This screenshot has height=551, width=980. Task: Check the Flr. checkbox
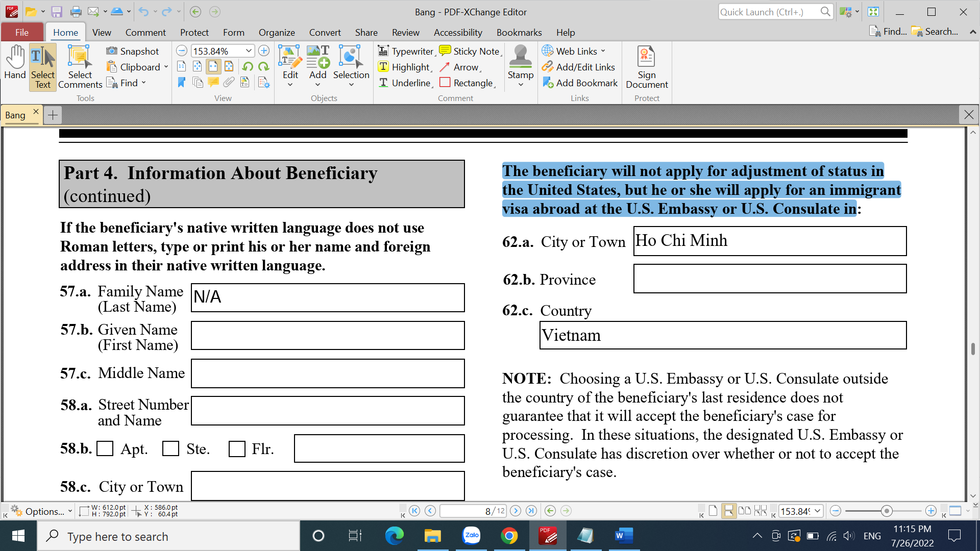[x=237, y=449]
